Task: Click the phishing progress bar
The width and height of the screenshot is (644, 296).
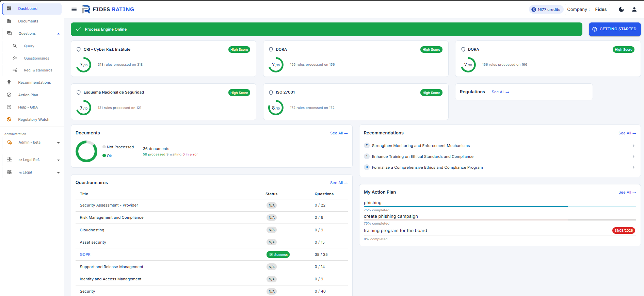Action: click(500, 207)
